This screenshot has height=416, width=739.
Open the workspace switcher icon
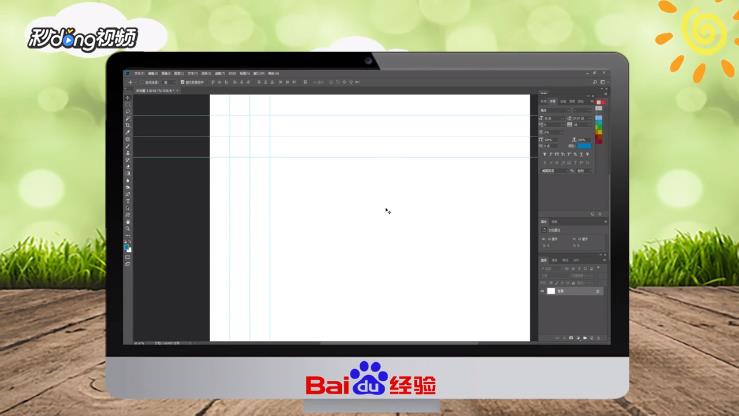click(602, 82)
